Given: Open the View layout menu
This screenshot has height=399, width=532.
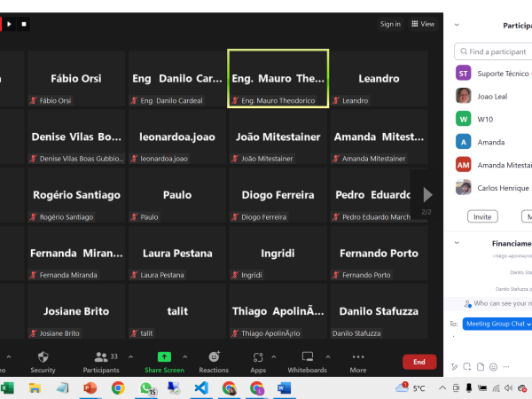Looking at the screenshot, I should [x=423, y=24].
